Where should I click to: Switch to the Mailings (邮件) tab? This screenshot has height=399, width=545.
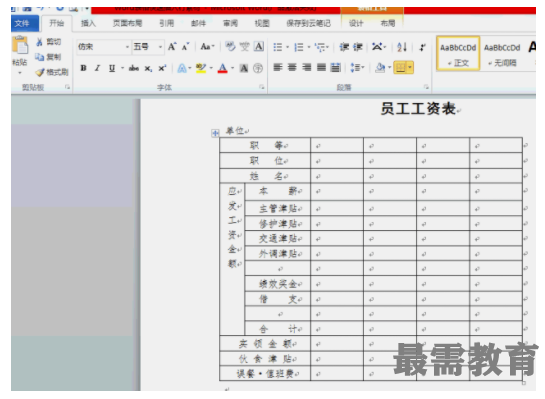tap(198, 23)
